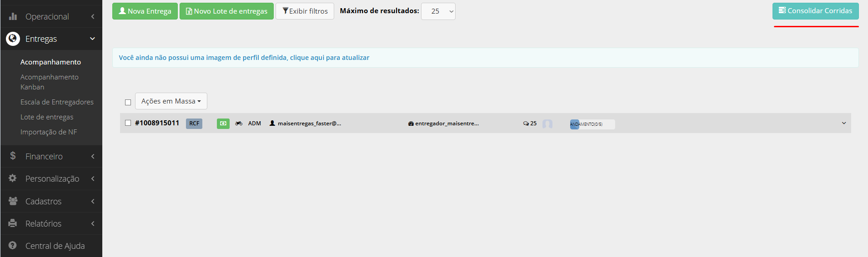
Task: Open Escala de Entregadores submenu item
Action: (57, 102)
